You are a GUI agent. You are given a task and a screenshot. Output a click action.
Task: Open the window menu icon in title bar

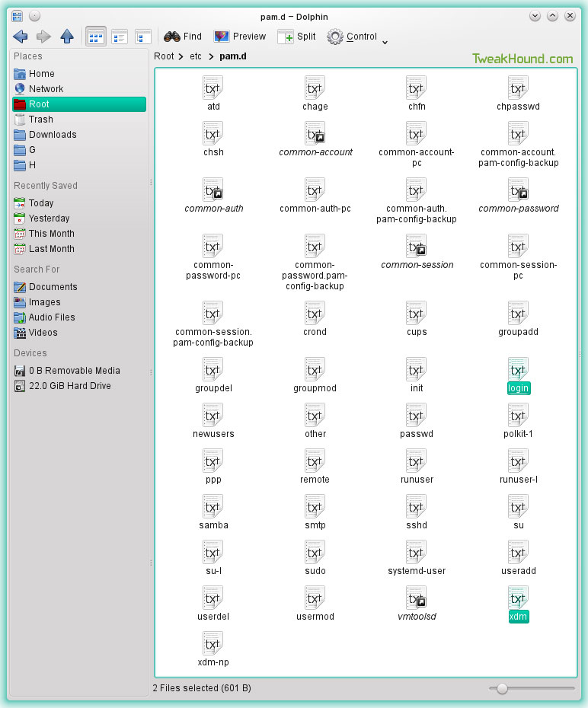click(18, 17)
